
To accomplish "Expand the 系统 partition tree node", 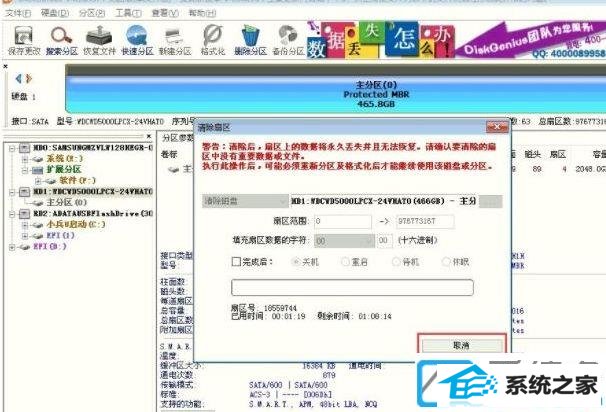I will pyautogui.click(x=25, y=159).
